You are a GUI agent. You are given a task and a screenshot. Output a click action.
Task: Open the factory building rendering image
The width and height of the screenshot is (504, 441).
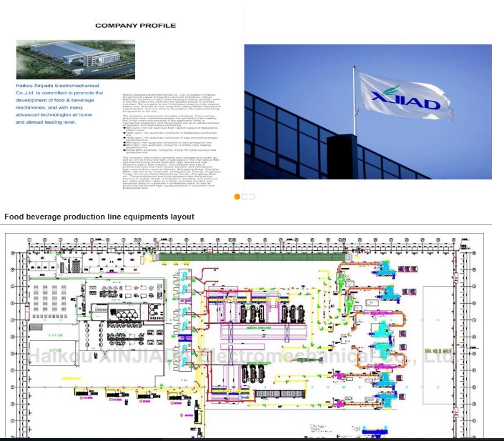tap(76, 59)
